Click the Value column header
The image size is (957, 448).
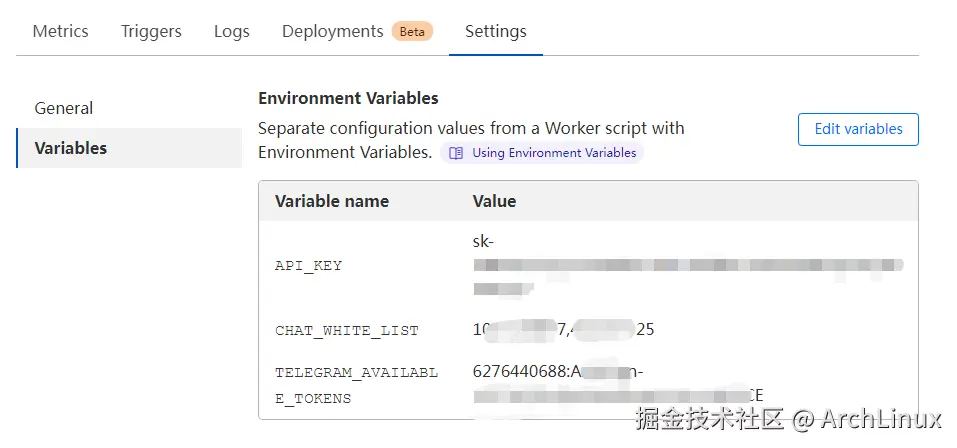coord(494,201)
